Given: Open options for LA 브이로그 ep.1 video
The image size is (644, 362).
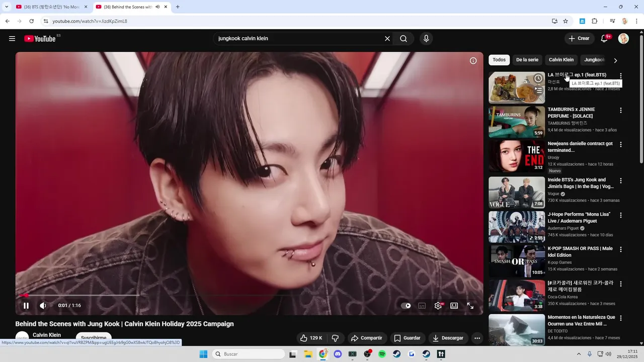Looking at the screenshot, I should point(620,76).
